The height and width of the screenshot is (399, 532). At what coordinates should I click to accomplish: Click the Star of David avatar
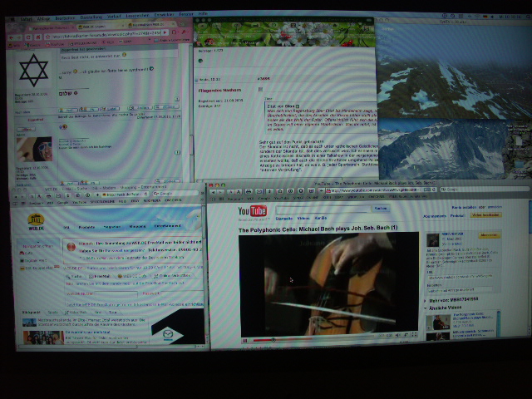point(33,72)
